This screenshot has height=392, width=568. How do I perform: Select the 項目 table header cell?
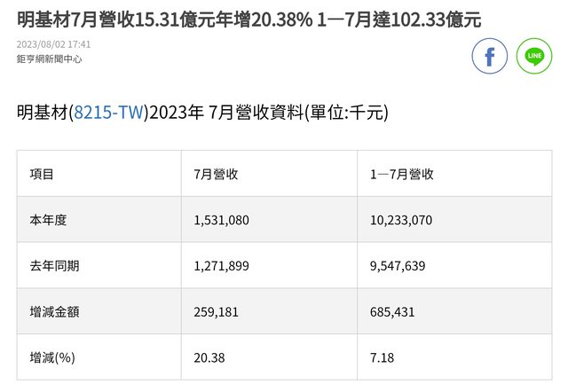[x=43, y=175]
